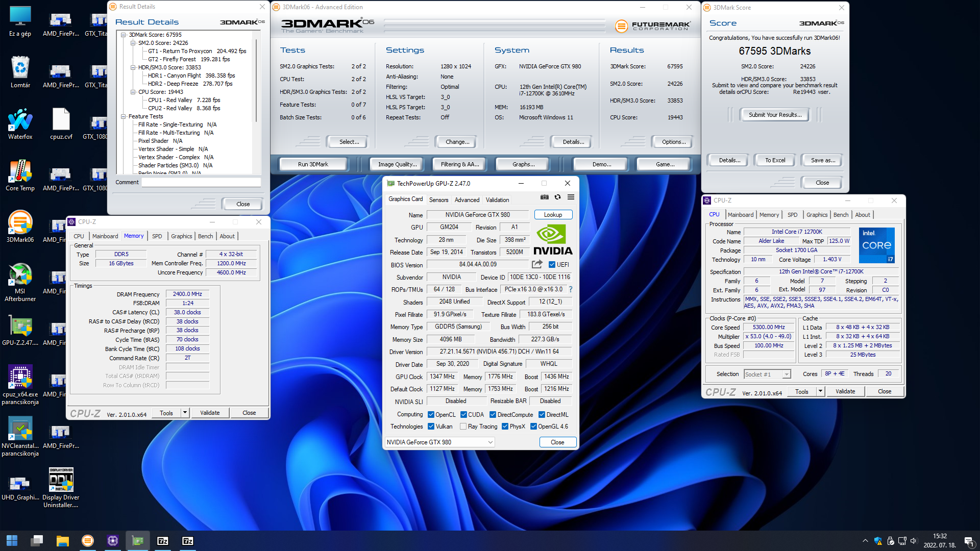This screenshot has width=980, height=551.
Task: Switch to the Sensors tab in GPU-Z
Action: [438, 199]
